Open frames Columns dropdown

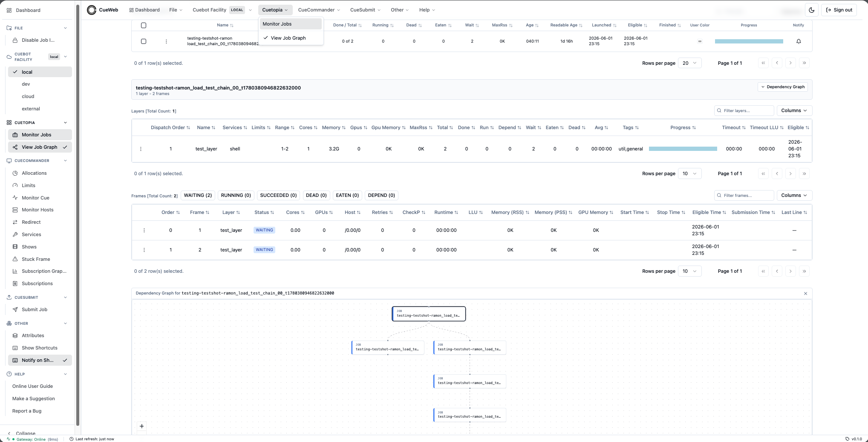794,195
